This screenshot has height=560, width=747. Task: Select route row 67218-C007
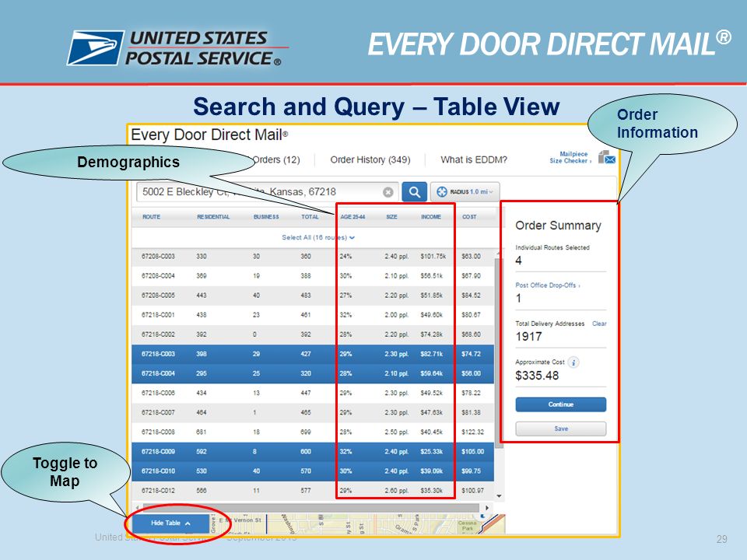point(313,413)
